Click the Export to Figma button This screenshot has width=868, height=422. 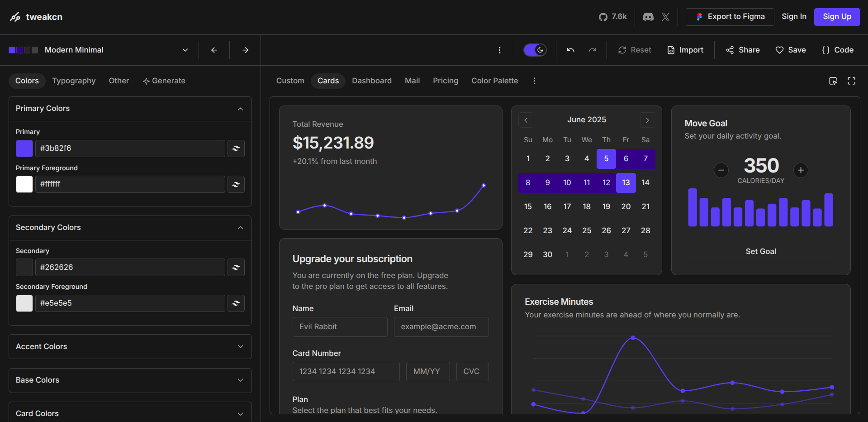pos(730,17)
